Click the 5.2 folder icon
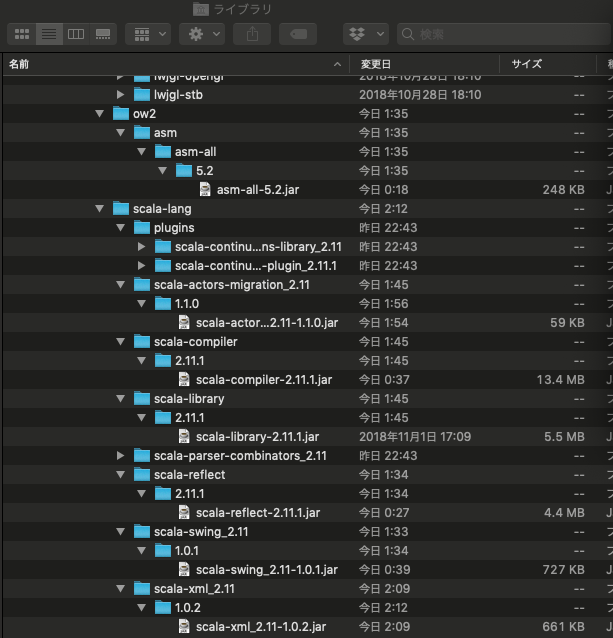The width and height of the screenshot is (613, 638). pyautogui.click(x=184, y=170)
